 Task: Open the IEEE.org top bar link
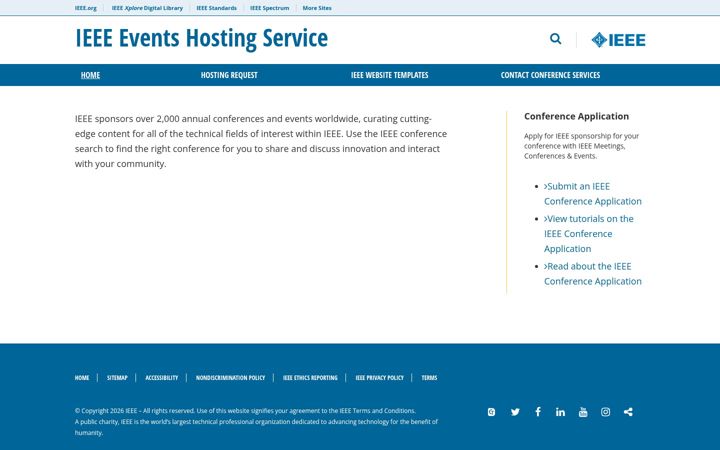click(x=86, y=8)
